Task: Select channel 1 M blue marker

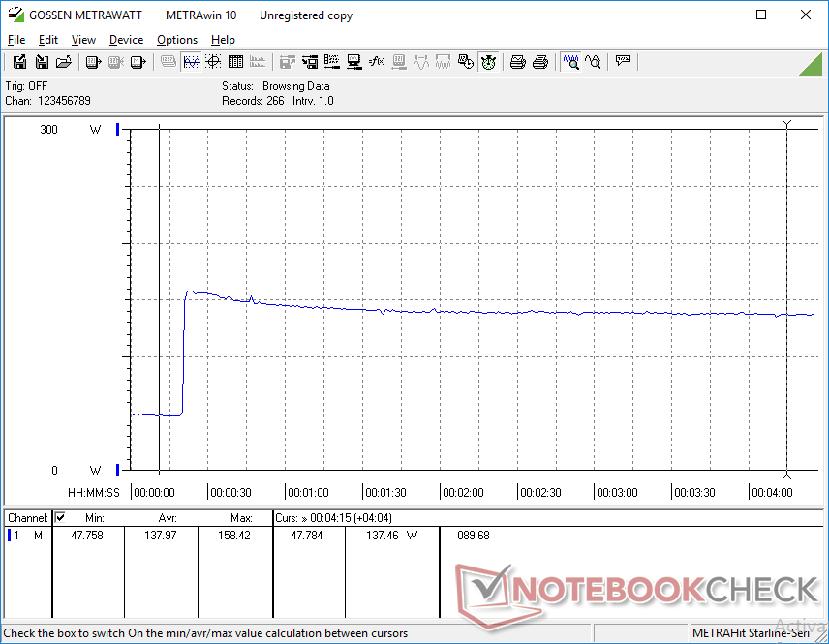Action: click(x=9, y=536)
